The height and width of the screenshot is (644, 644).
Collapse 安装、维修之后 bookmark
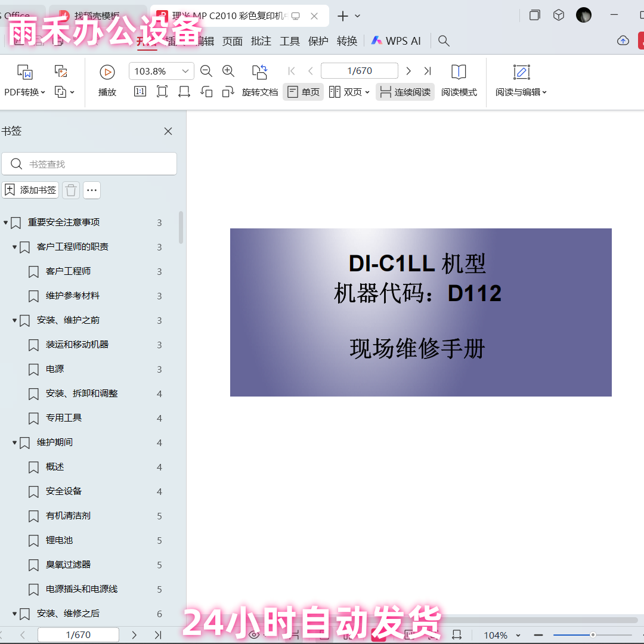14,614
